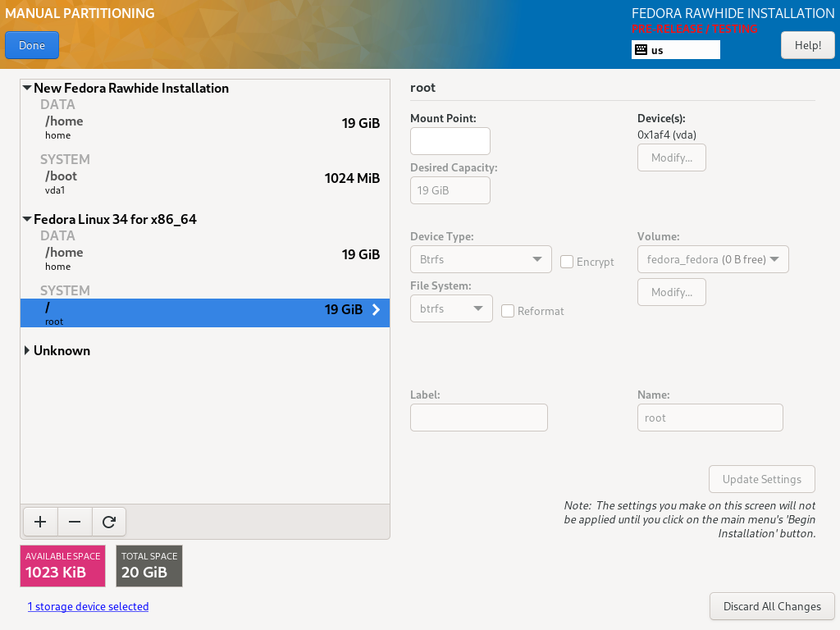840x630 pixels.
Task: Select the /boot vda1 partition row
Action: (205, 182)
